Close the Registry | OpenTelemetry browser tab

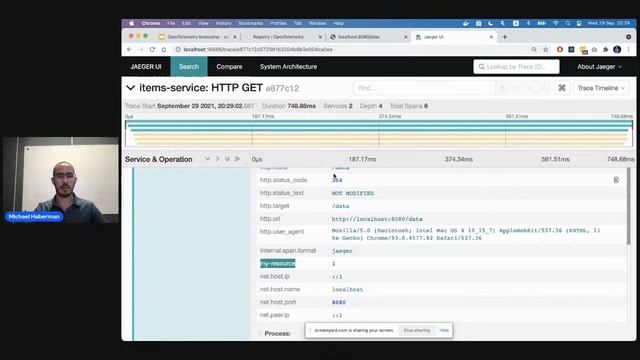click(x=320, y=37)
